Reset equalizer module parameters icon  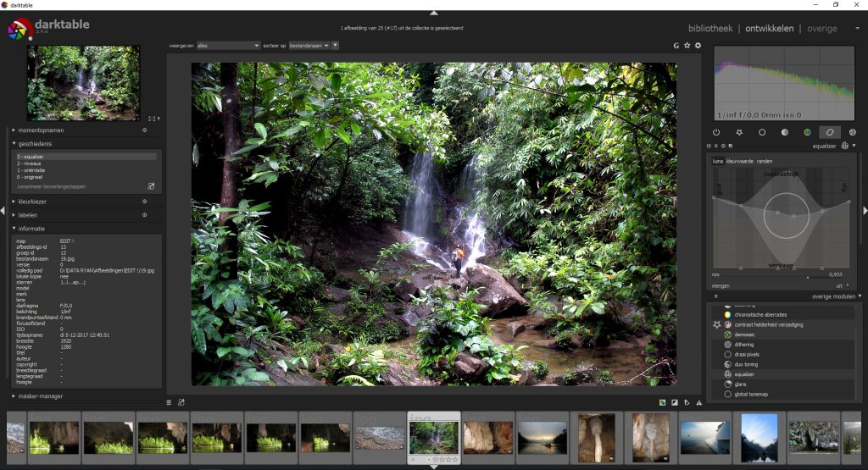pyautogui.click(x=723, y=146)
